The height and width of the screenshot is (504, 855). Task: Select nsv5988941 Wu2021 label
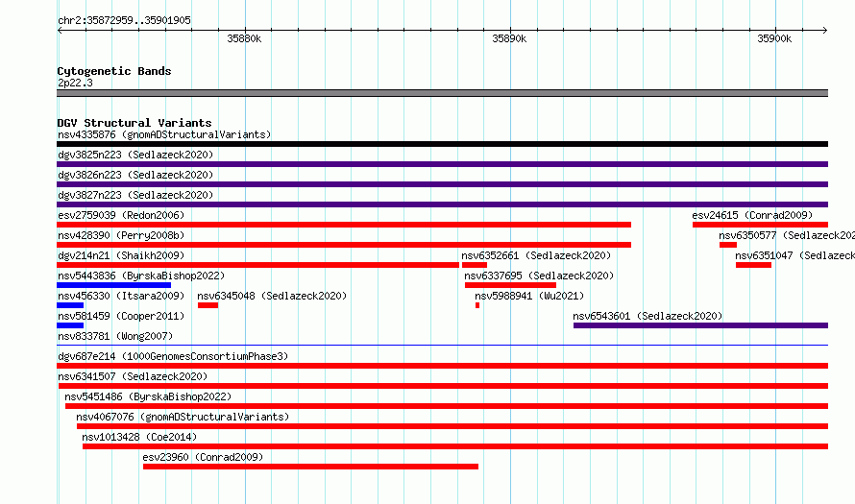click(x=529, y=296)
